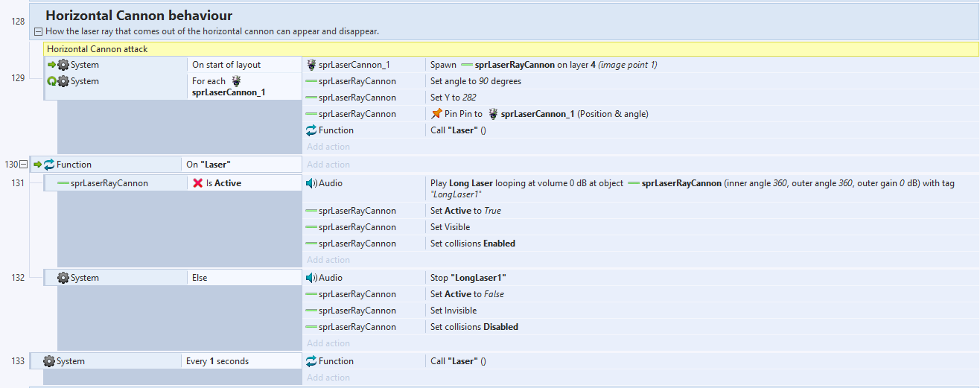Collapse event 130 sub-events toggle

tap(22, 165)
